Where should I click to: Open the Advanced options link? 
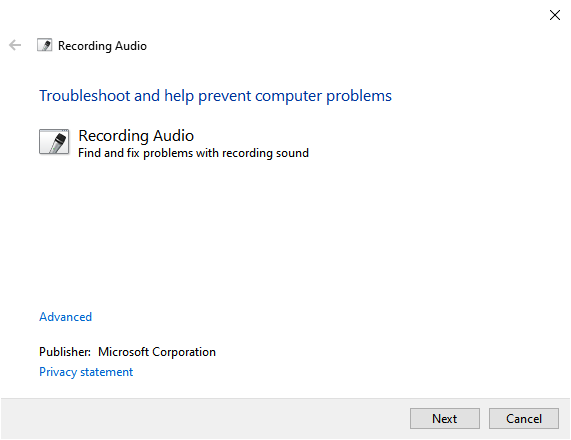click(66, 317)
